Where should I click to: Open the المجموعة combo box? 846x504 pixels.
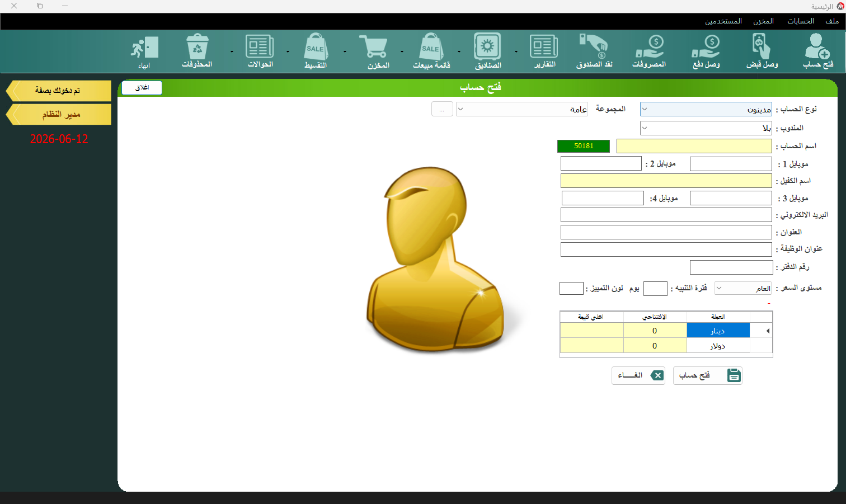point(522,109)
